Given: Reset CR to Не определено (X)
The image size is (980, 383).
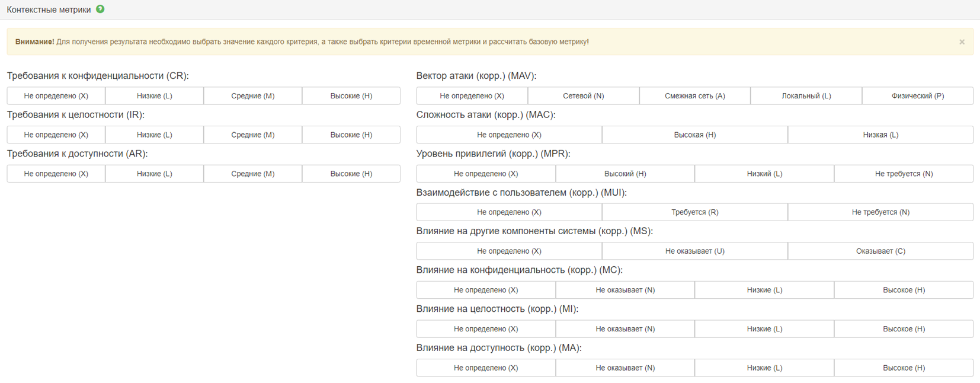Looking at the screenshot, I should coord(56,96).
